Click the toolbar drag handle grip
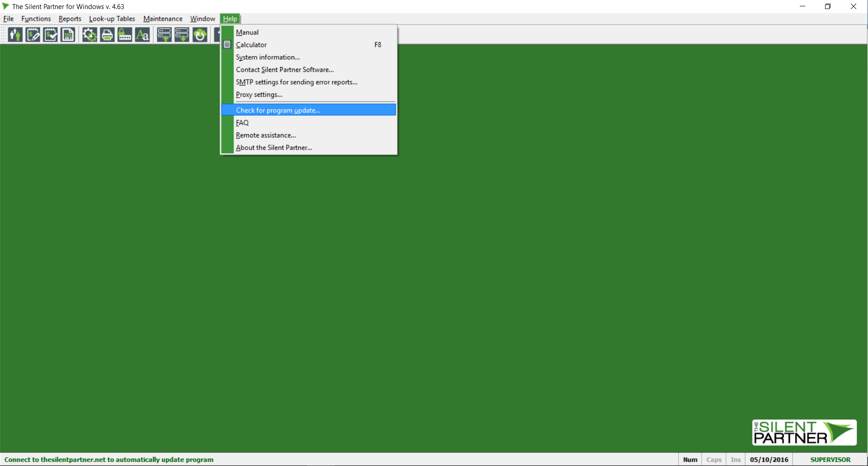This screenshot has width=868, height=466. [4, 35]
